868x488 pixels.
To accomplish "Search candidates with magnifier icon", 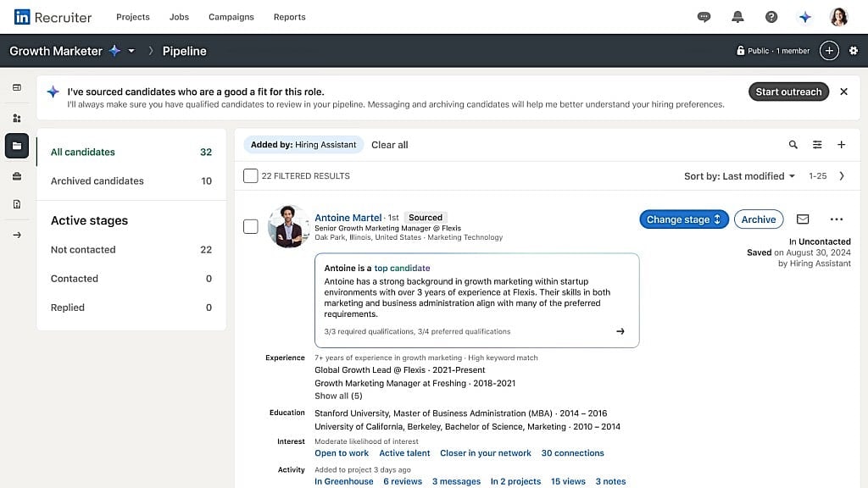I will pos(793,145).
